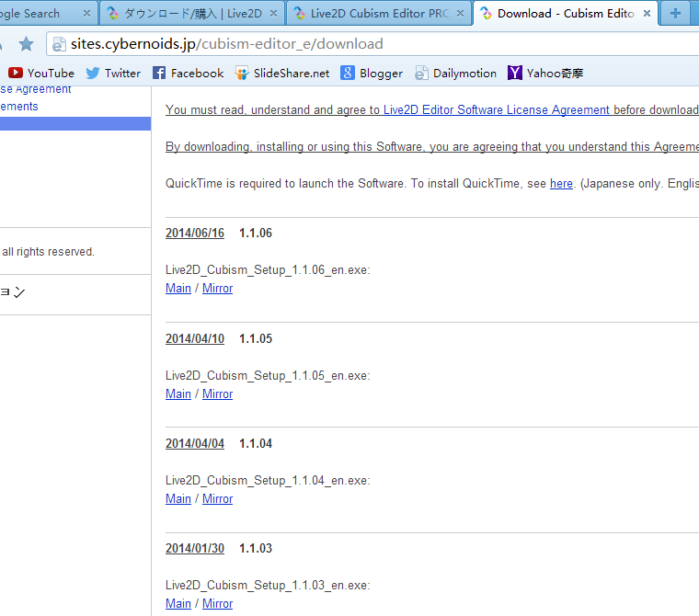The height and width of the screenshot is (616, 699).
Task: Click the Live2D_Cubism_Setup_1.1.03_en.exe filename text
Action: [x=268, y=586]
